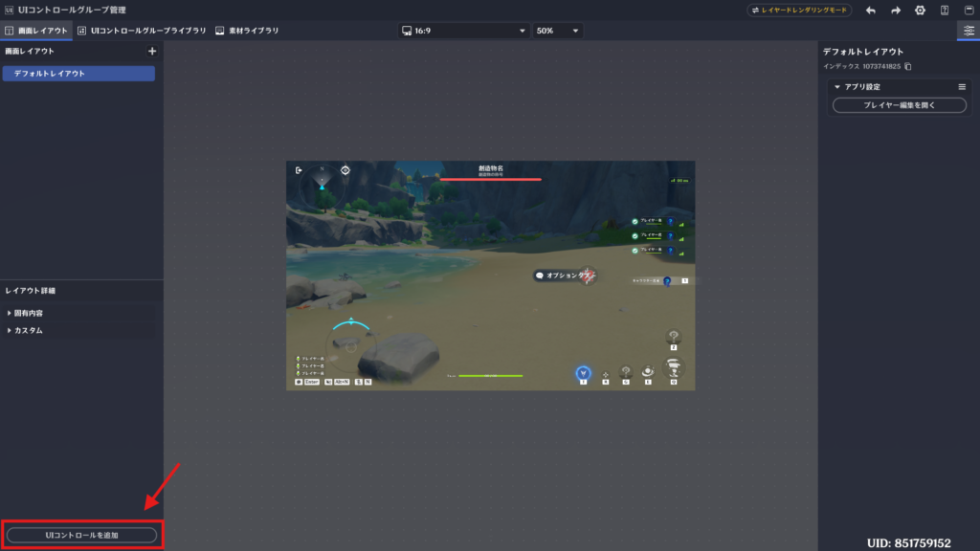Image resolution: width=980 pixels, height=551 pixels.
Task: Click the blue highlighted skill icon in preview
Action: (583, 373)
